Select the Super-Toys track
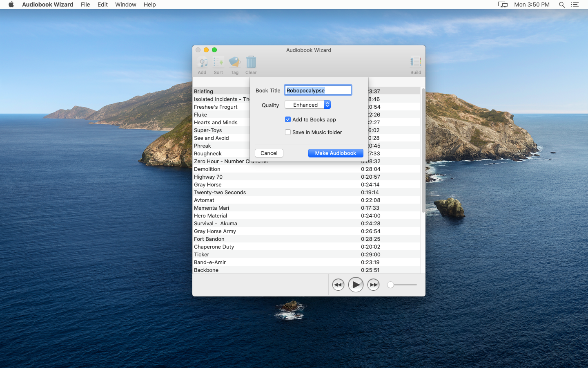 (221, 130)
